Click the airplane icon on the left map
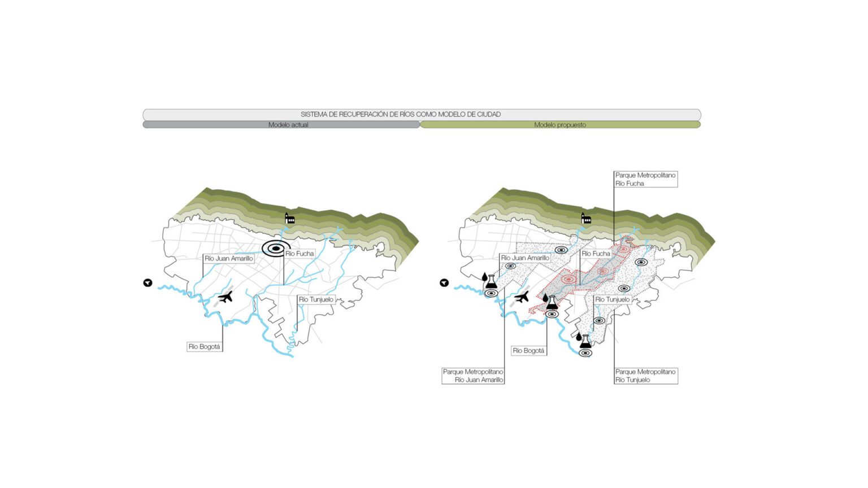Viewport: 868px width, 488px height. click(226, 297)
